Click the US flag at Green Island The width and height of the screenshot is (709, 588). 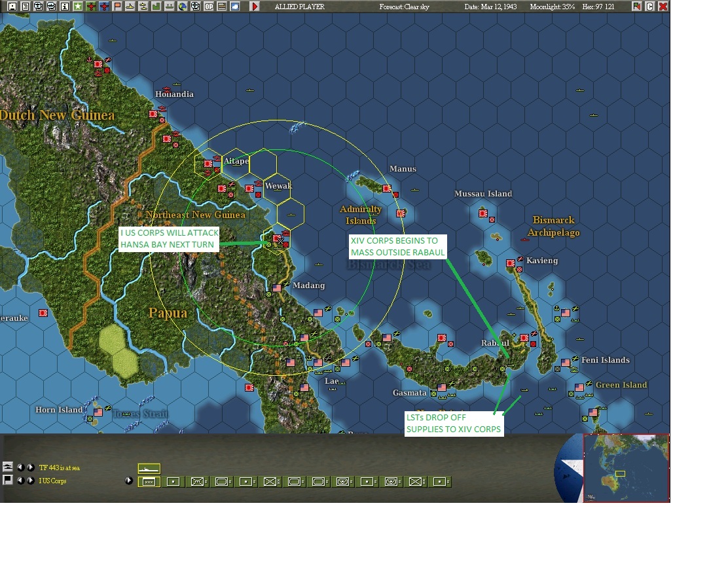tap(579, 387)
